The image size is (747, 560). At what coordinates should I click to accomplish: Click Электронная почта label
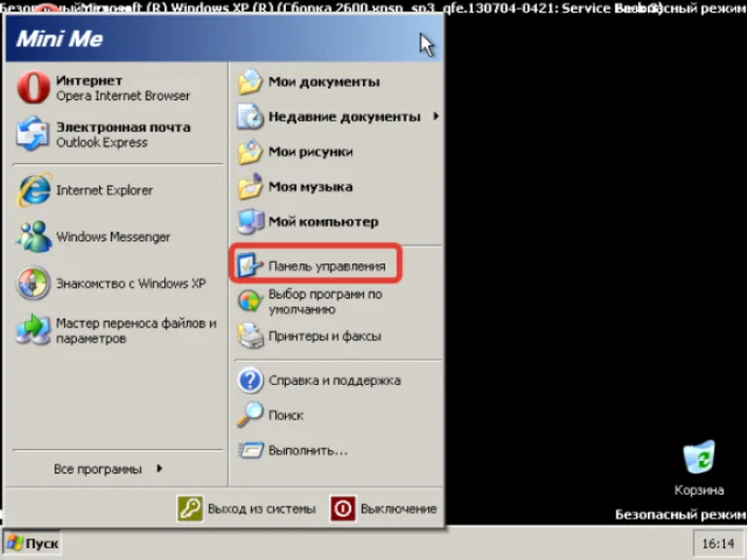pyautogui.click(x=124, y=127)
